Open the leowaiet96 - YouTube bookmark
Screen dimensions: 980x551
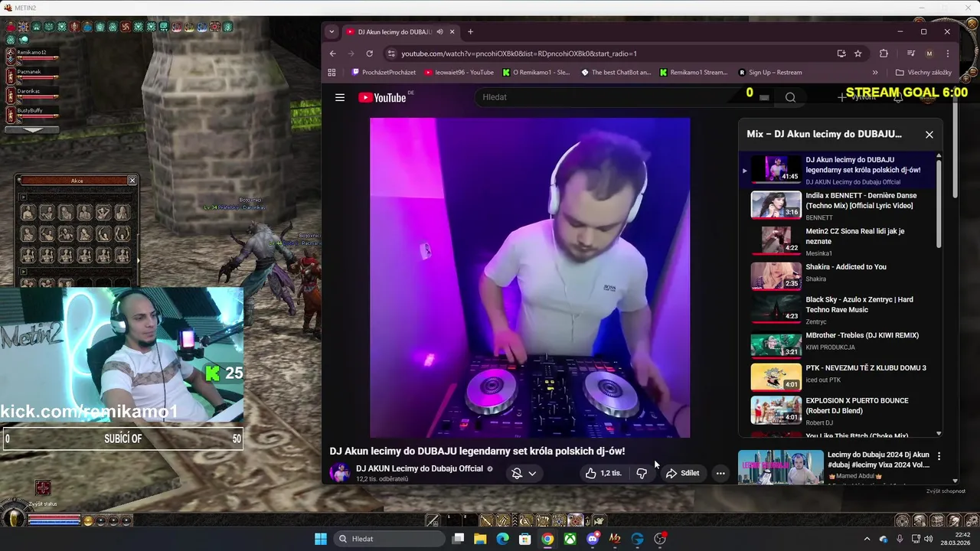pos(459,73)
